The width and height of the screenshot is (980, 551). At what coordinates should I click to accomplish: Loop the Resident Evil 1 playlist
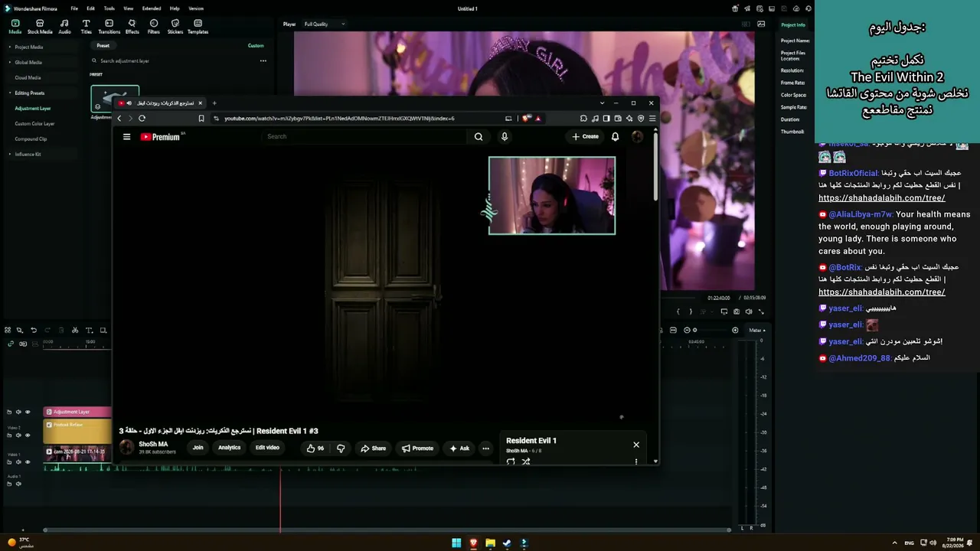click(x=511, y=461)
